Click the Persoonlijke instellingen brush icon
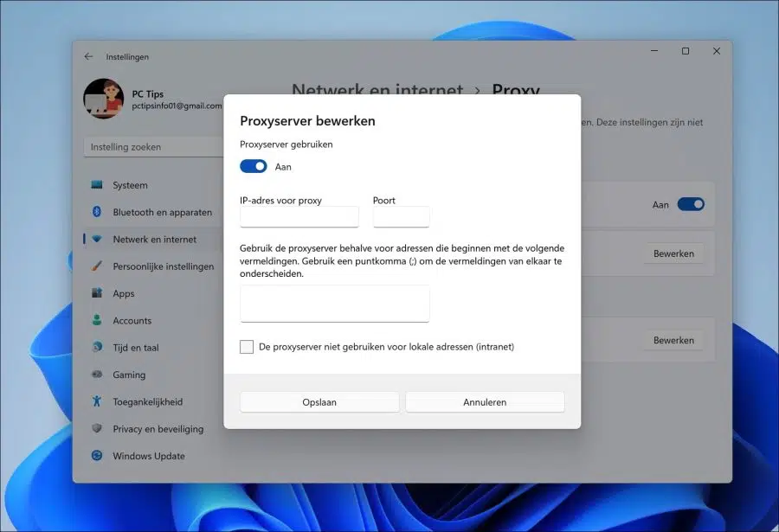The image size is (779, 532). tap(97, 266)
